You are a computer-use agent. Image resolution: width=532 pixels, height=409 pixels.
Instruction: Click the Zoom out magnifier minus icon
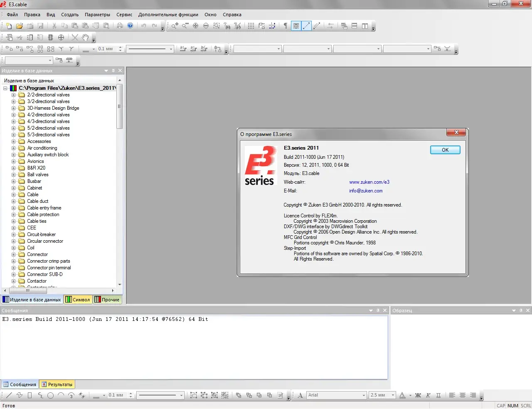185,26
